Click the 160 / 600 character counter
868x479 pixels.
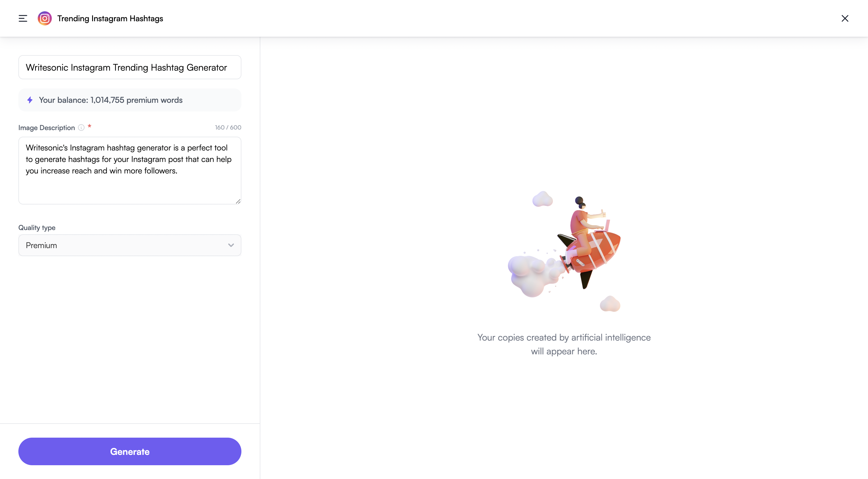coord(228,128)
